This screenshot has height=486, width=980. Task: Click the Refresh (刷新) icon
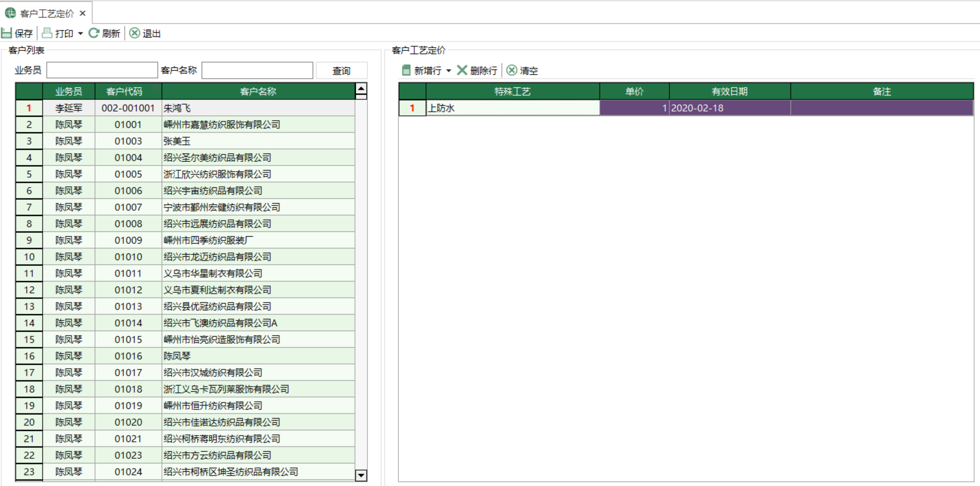[x=94, y=33]
